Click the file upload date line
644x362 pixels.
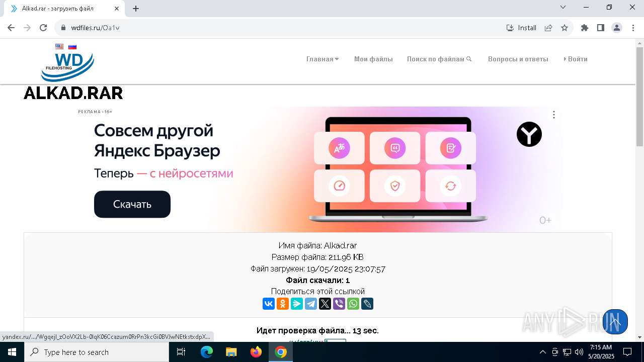tap(317, 269)
